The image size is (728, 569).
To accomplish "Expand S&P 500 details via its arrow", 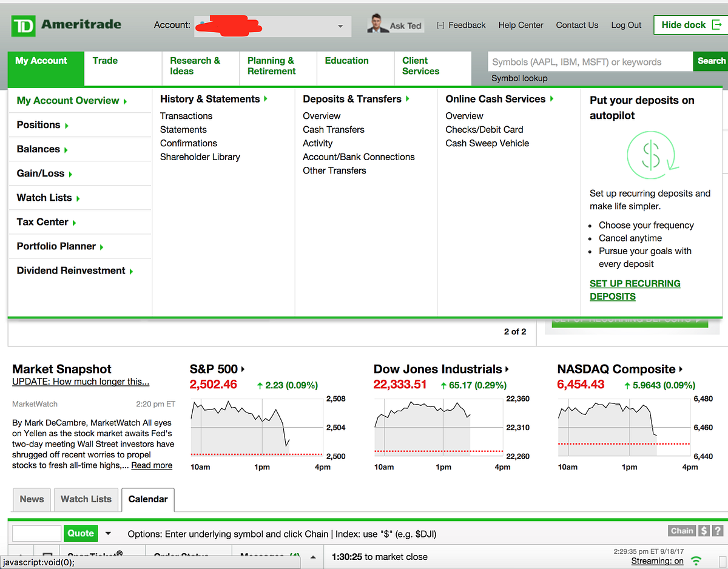I will click(242, 368).
